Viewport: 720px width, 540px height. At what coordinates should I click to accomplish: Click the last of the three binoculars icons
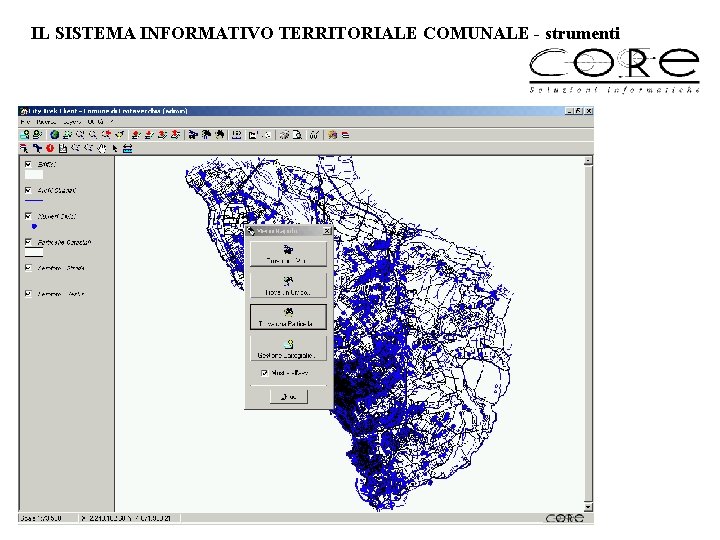point(220,135)
